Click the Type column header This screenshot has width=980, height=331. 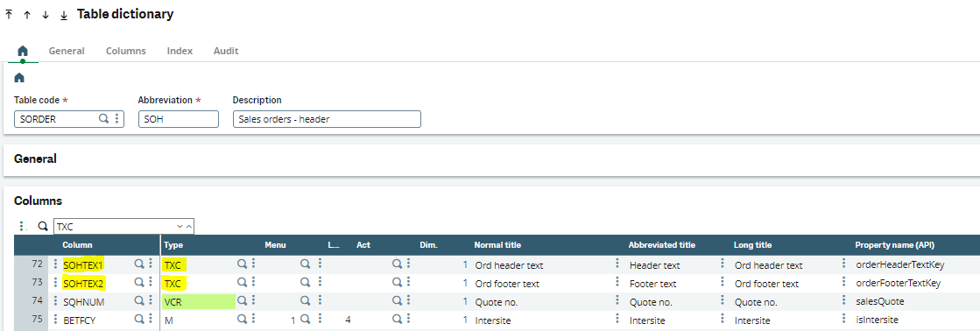tap(173, 245)
